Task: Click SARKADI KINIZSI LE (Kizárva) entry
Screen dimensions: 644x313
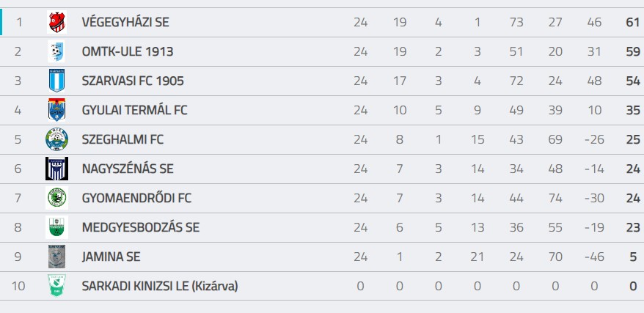Action: 160,286
